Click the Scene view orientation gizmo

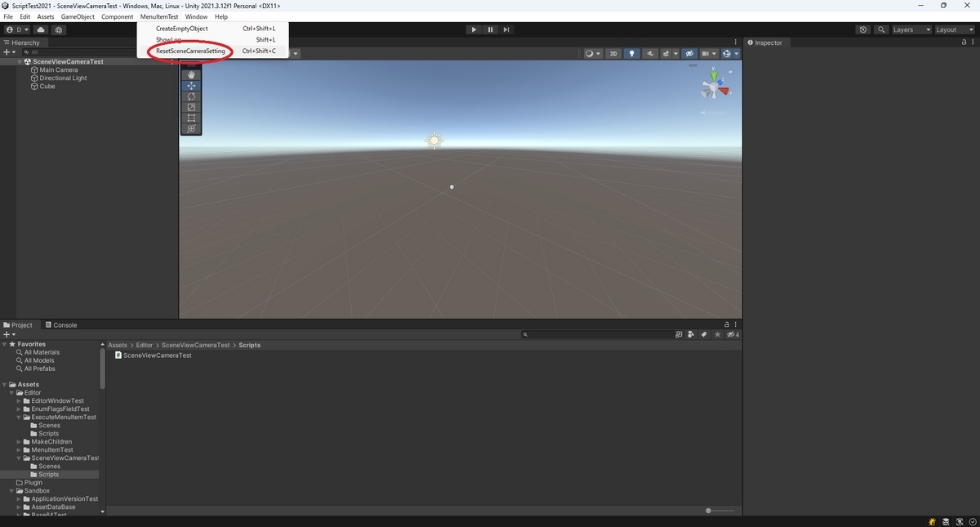coord(714,85)
